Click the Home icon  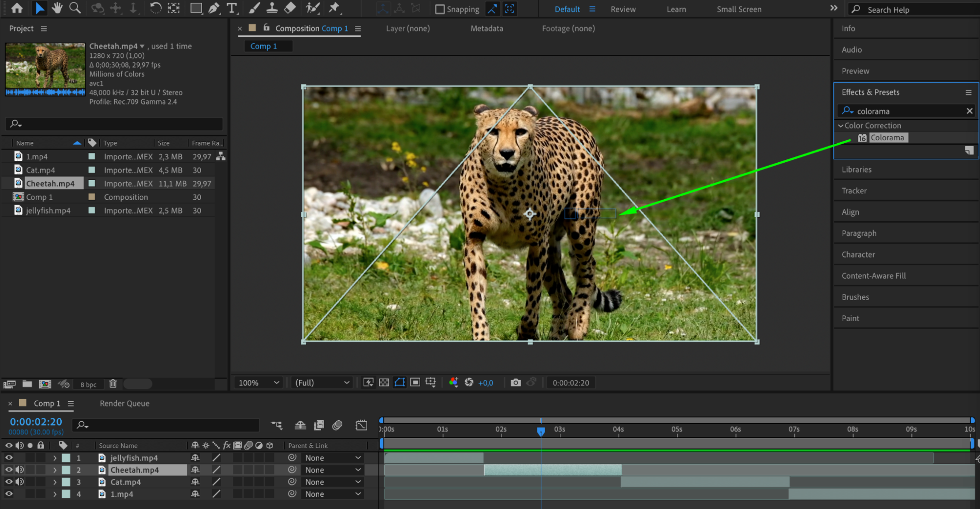17,8
